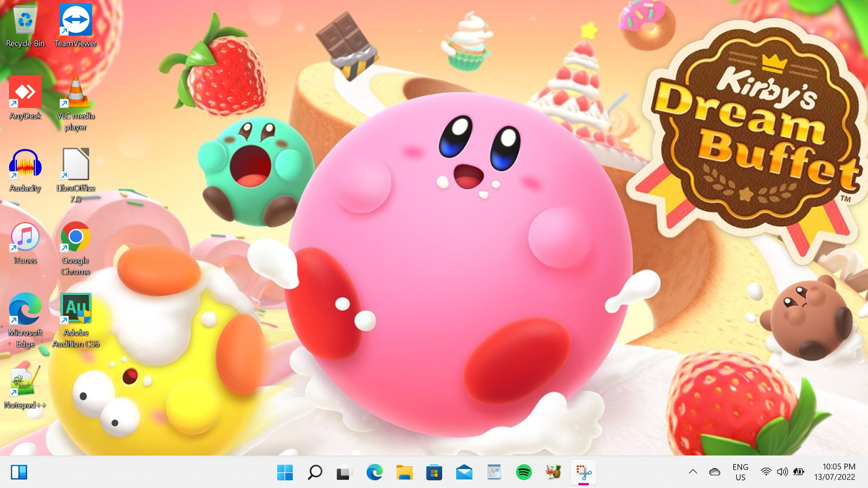
Task: Select the Notepad++ desktop shortcut
Action: click(25, 387)
